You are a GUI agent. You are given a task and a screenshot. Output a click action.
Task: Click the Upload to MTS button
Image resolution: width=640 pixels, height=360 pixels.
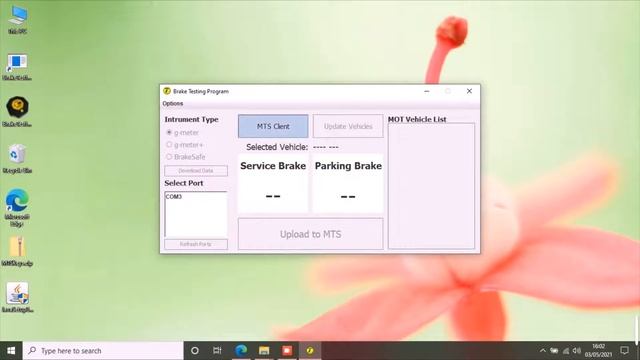click(x=311, y=234)
